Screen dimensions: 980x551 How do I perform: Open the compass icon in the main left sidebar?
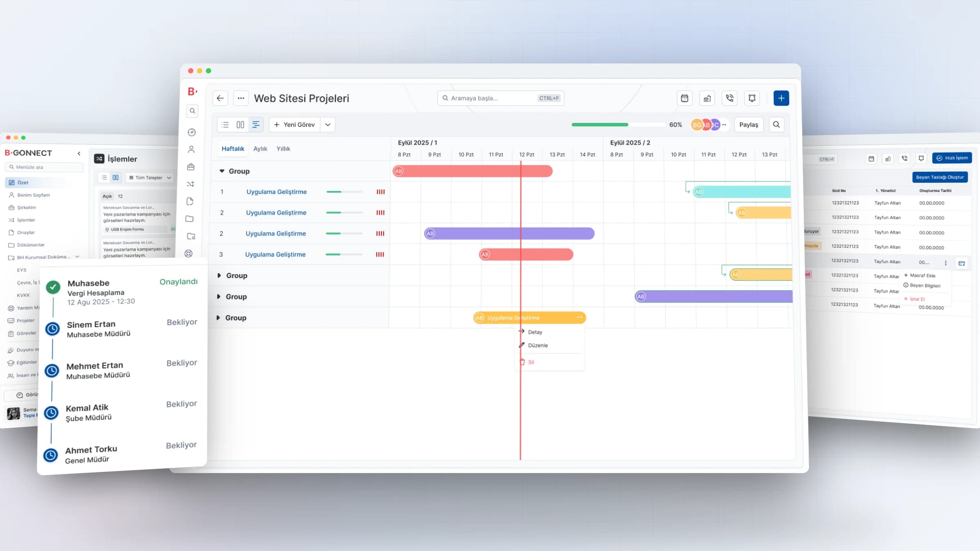[x=192, y=132]
